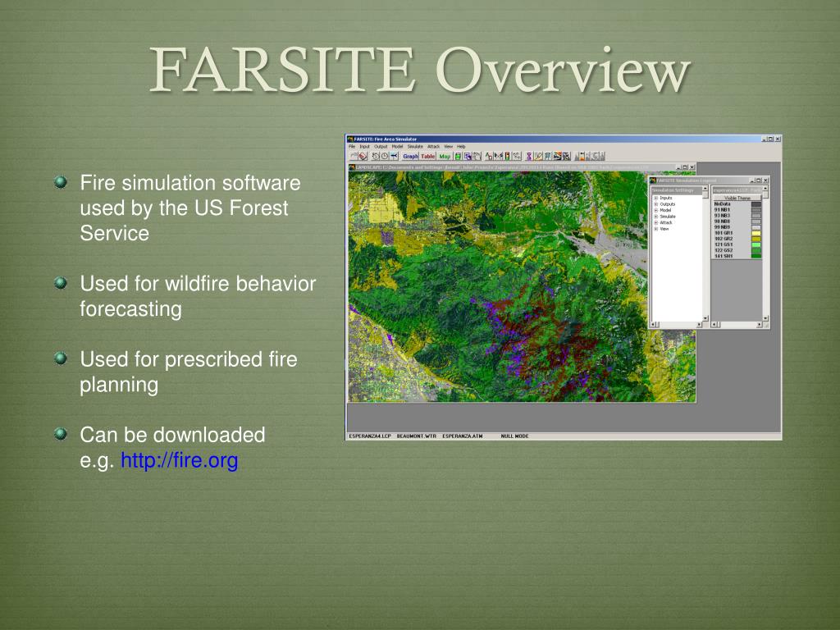Image resolution: width=840 pixels, height=630 pixels.
Task: Click the Simulation Settings panel scroll-down arrow
Action: (x=705, y=318)
